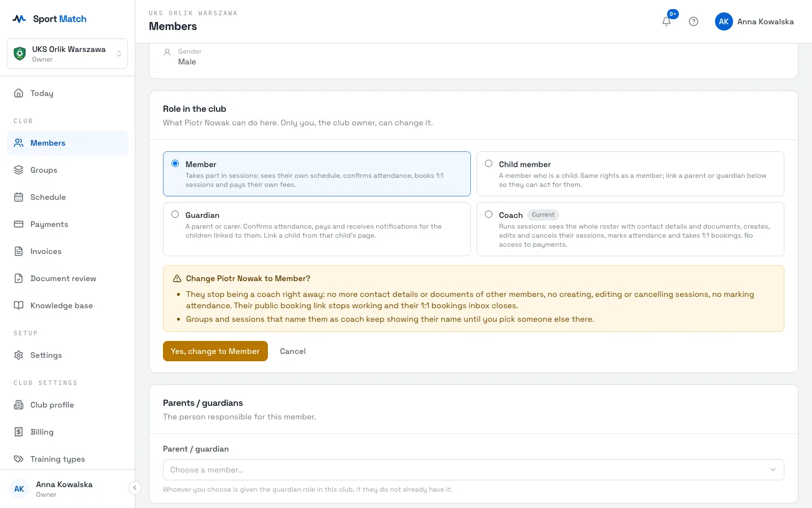Image resolution: width=812 pixels, height=508 pixels.
Task: Select the Coach radio button
Action: click(489, 214)
